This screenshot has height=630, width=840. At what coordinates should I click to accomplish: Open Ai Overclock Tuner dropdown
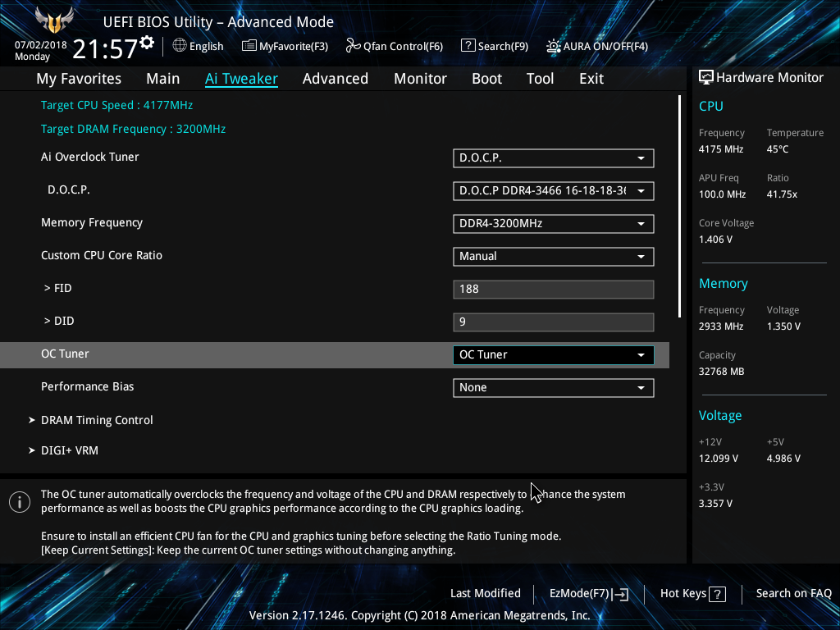pos(554,158)
